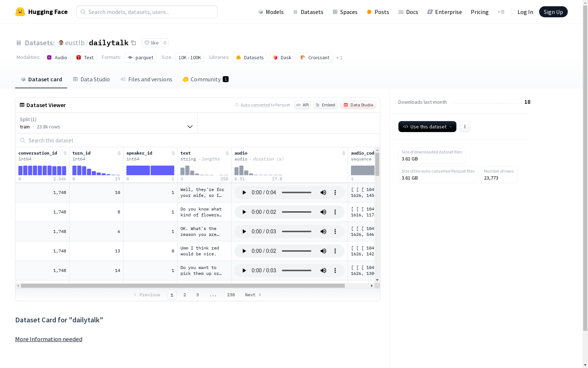Screen dimensions: 588x368
Task: Open the Data Studio button in viewer header
Action: pos(358,105)
